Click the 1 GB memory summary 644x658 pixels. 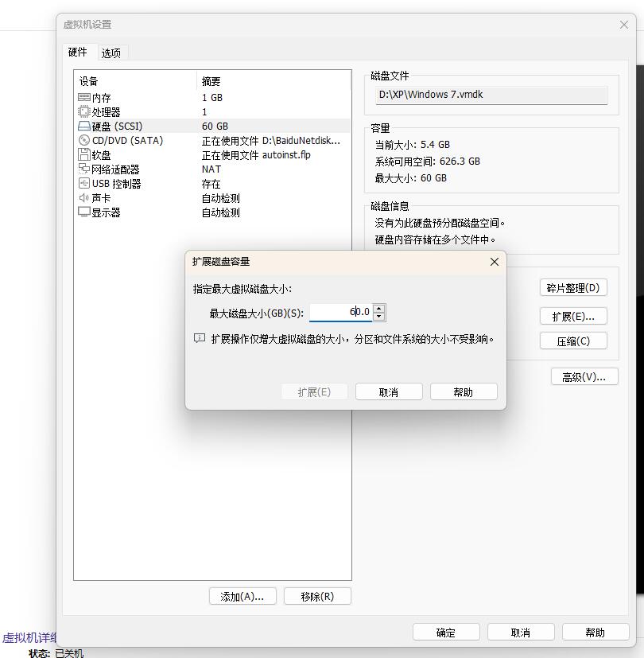212,98
